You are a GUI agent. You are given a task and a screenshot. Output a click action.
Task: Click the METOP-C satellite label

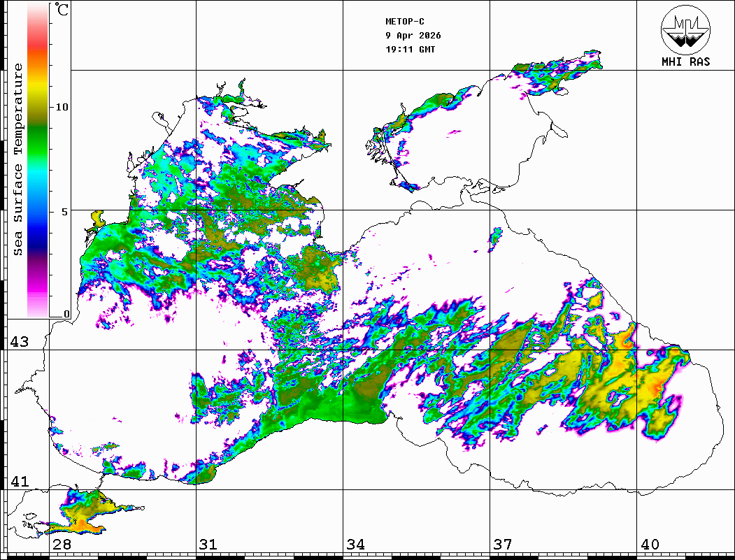405,22
